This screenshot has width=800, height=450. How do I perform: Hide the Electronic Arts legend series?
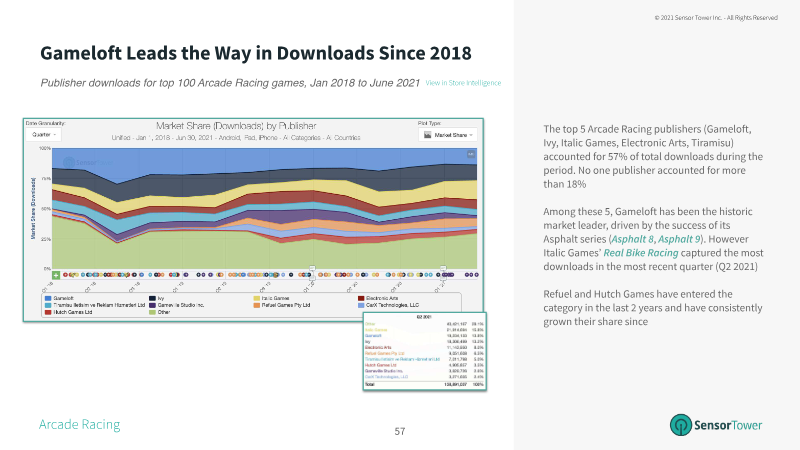click(x=380, y=298)
